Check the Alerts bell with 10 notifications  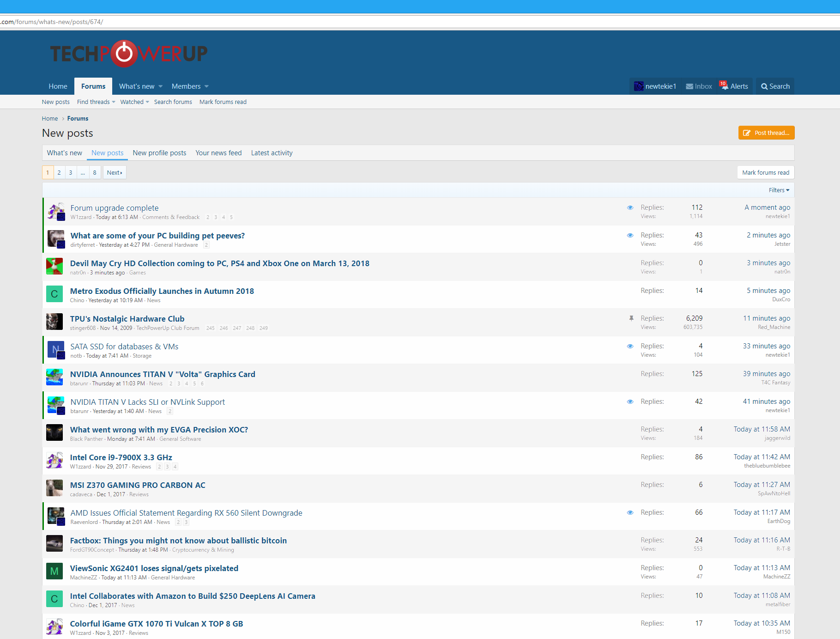(725, 86)
